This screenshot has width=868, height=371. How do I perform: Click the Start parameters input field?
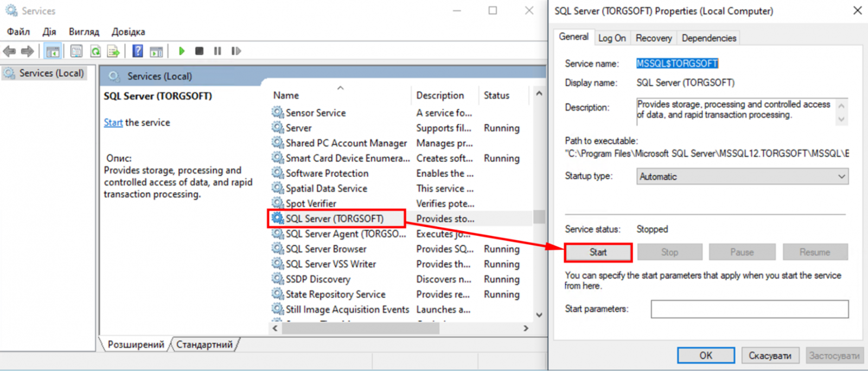coord(749,309)
